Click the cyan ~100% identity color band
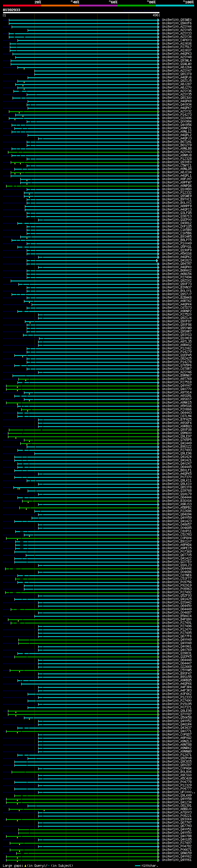This screenshot has height=868, width=197. click(x=175, y=6)
